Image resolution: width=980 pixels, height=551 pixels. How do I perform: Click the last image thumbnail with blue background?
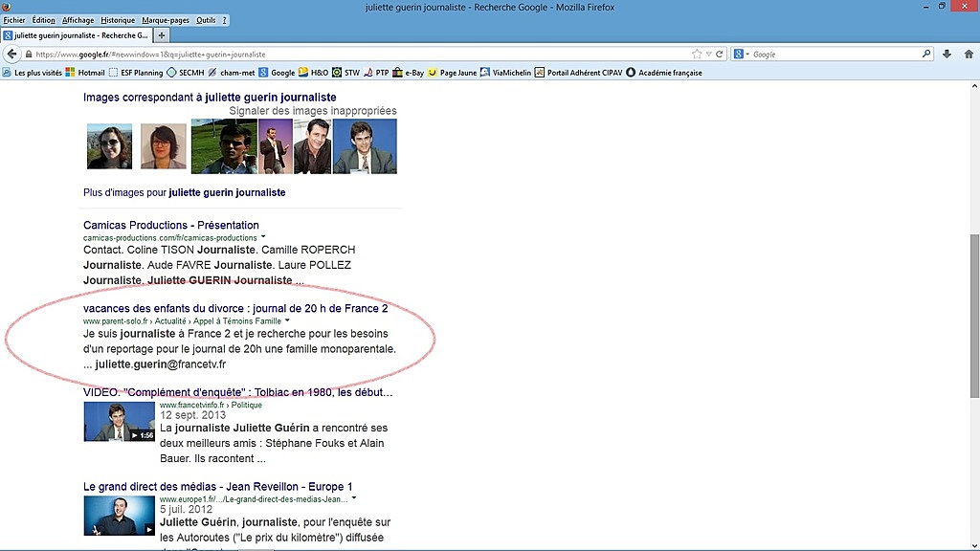(x=365, y=146)
